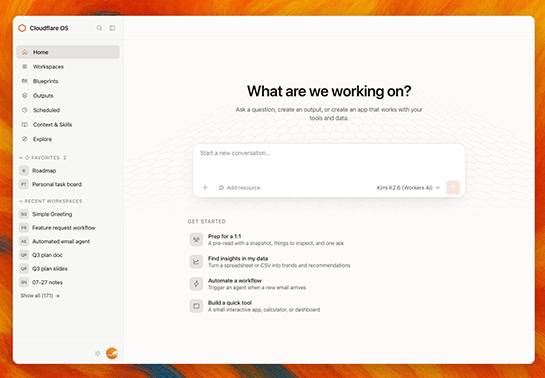Click the Context & Skills book icon
545x378 pixels.
(x=25, y=124)
